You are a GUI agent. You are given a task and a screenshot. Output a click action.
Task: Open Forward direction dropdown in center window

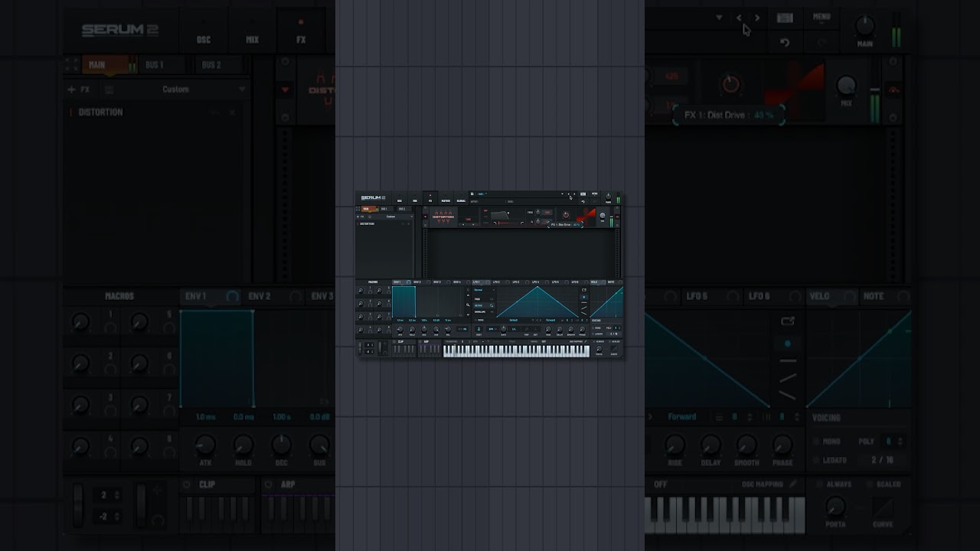550,320
